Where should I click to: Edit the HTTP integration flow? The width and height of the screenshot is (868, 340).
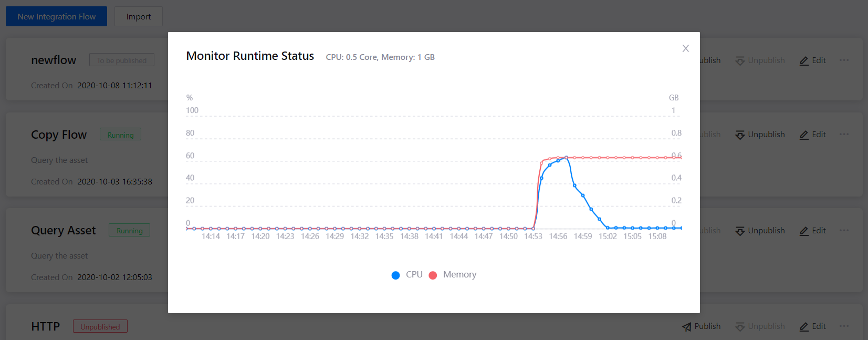(812, 326)
